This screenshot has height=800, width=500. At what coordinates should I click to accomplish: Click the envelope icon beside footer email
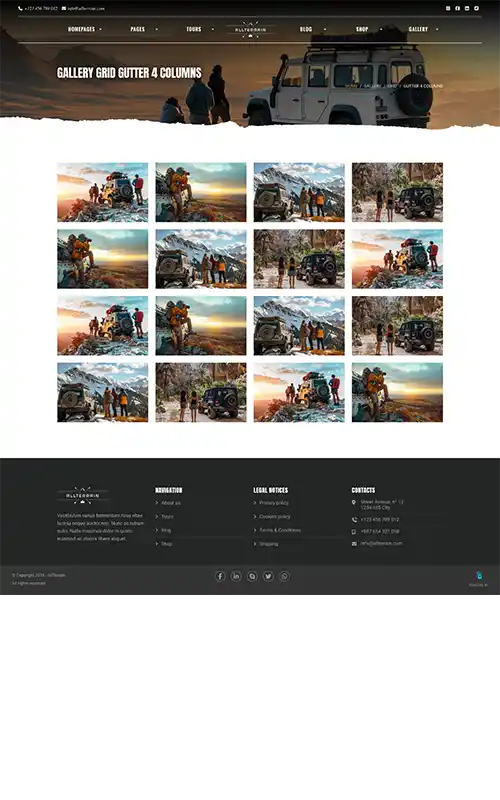click(354, 544)
